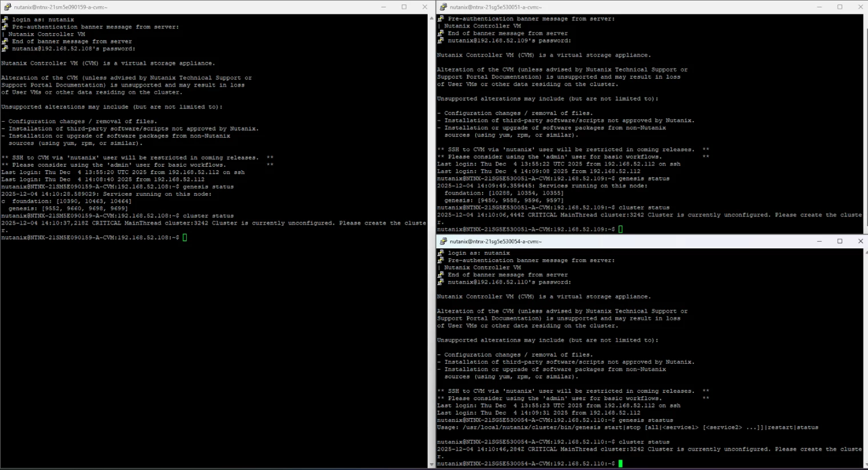The width and height of the screenshot is (868, 470).
Task: Maximize the ntnx-21sg5e530051-a-cvm terminal window
Action: [840, 7]
